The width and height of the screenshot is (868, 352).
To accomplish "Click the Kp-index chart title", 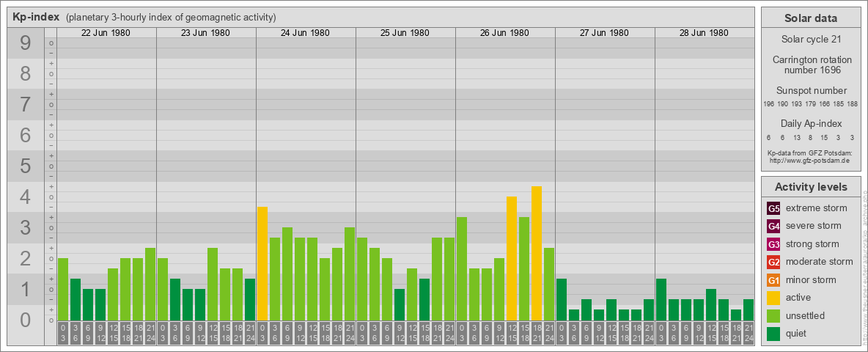I will pos(37,17).
